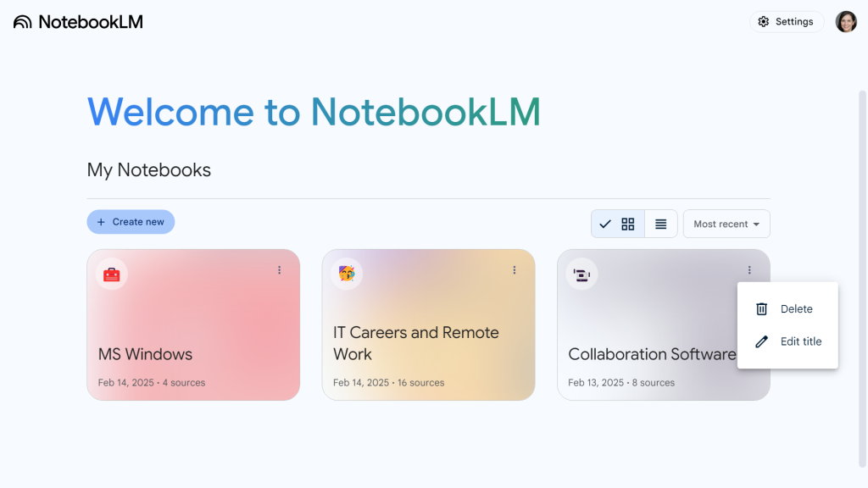Image resolution: width=868 pixels, height=488 pixels.
Task: Click the Create new button
Action: click(x=131, y=222)
